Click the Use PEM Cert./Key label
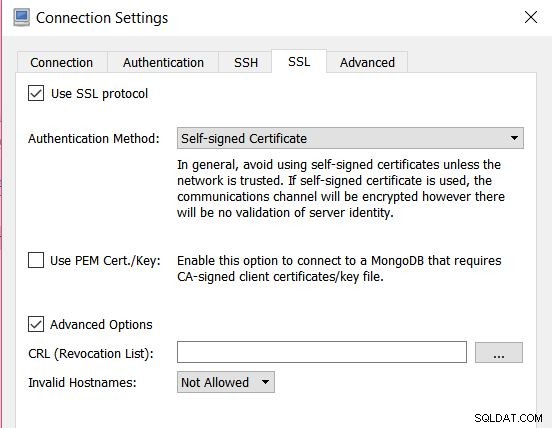Viewport: 552px width, 428px height. 105,261
